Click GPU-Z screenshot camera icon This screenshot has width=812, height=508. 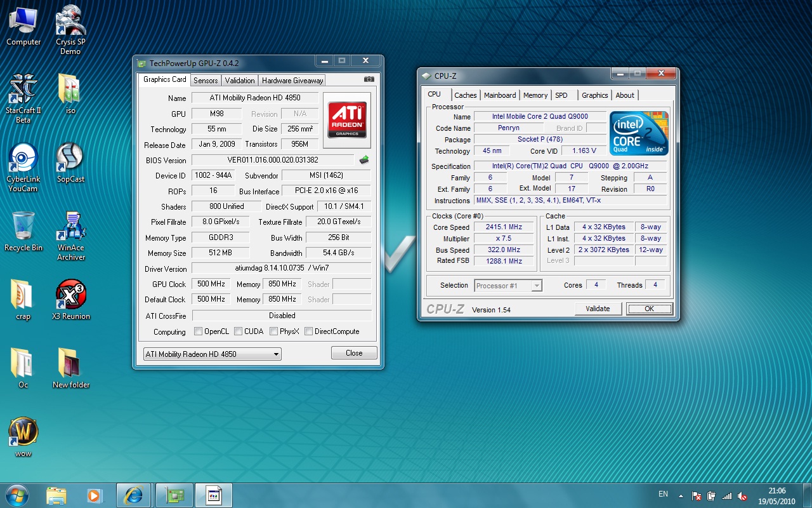pyautogui.click(x=369, y=79)
